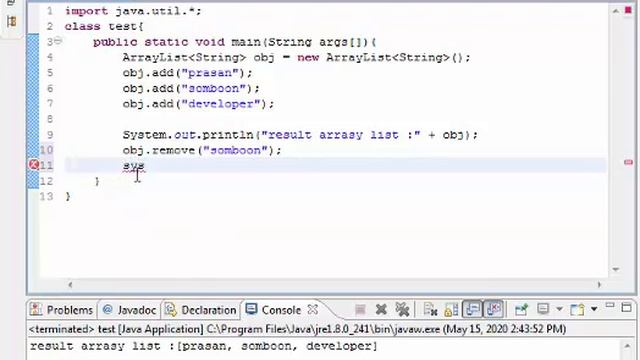Click the line obj.add("developer");
The width and height of the screenshot is (640, 360).
198,104
